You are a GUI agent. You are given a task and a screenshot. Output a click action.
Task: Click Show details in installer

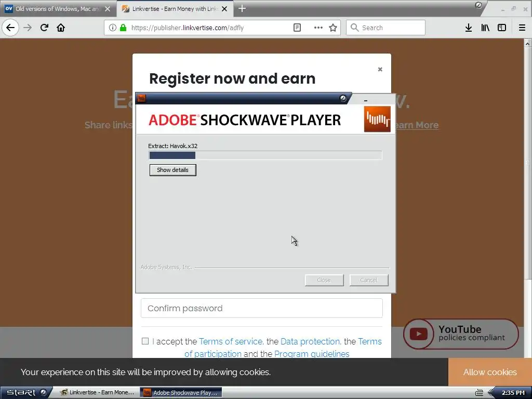(x=172, y=170)
